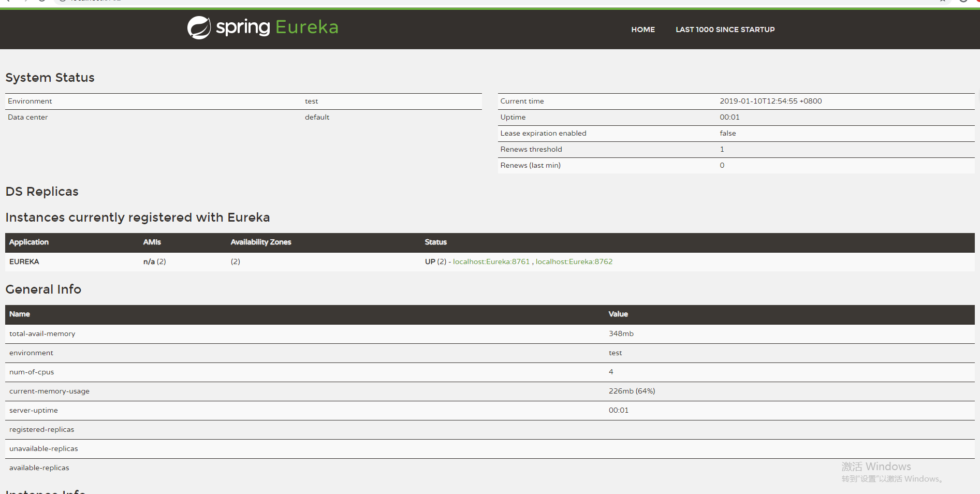Click the Renews threshold label
Screen dimensions: 980x494
[531, 149]
